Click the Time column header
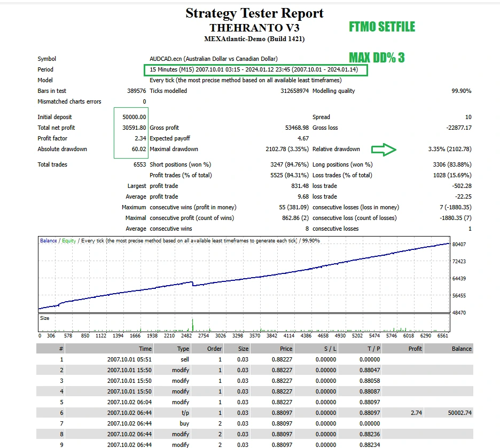This screenshot has height=448, width=500. [x=145, y=349]
